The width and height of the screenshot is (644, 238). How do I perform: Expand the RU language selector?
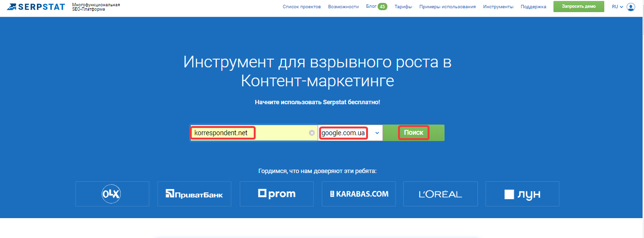pos(617,7)
